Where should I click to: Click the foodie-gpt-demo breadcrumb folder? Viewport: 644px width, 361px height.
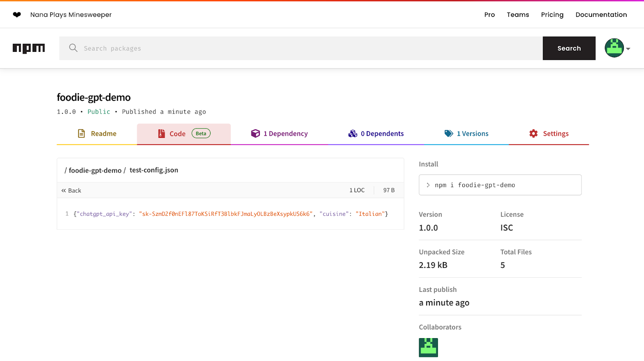[x=95, y=170]
